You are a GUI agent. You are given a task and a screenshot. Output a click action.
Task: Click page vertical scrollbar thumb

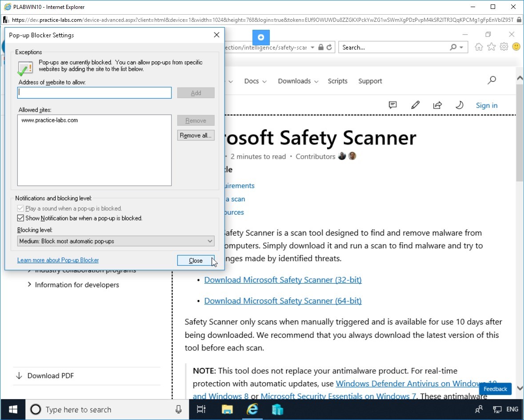point(520,134)
